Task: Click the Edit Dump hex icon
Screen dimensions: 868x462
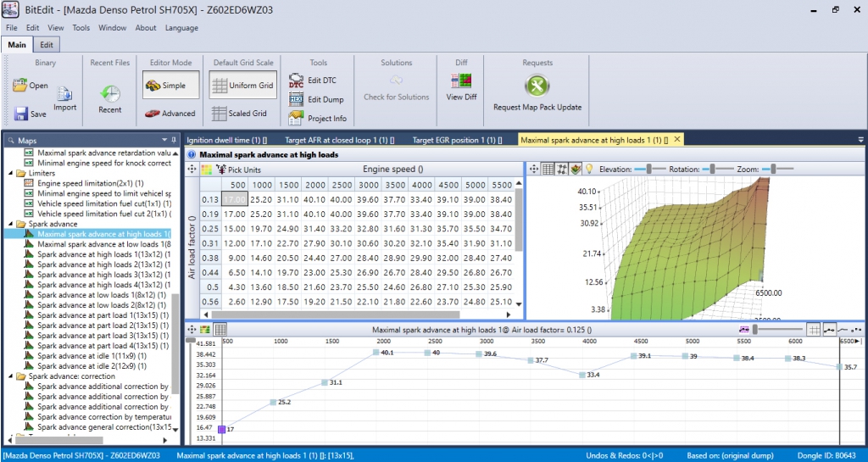Action: point(296,99)
